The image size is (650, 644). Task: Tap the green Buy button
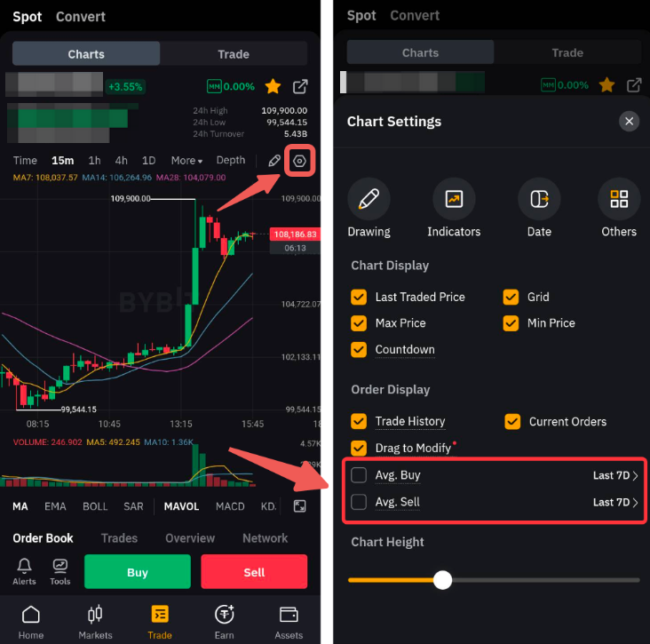[138, 572]
